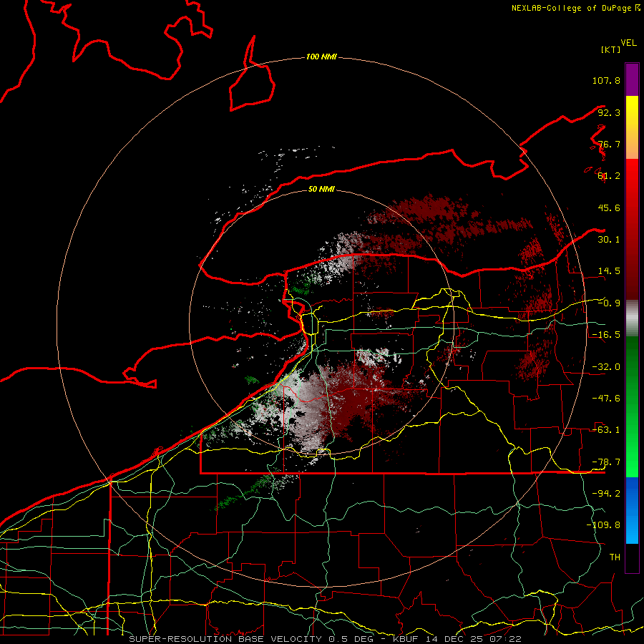Click the yellow-orange segment of the color bar

(x=632, y=127)
